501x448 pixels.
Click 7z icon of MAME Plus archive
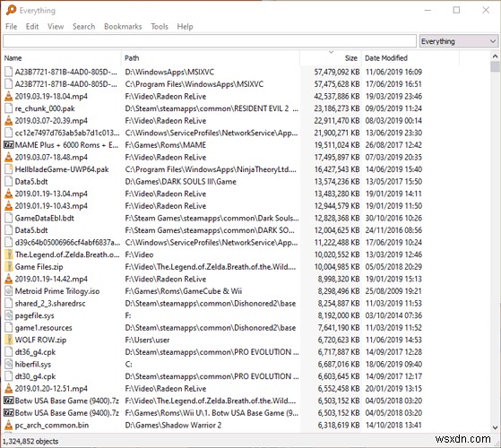(8, 145)
